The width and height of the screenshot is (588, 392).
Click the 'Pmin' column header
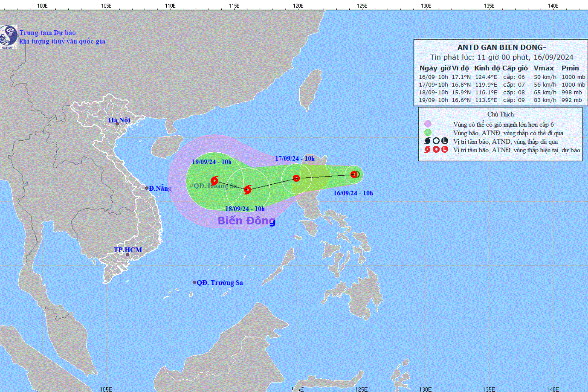pyautogui.click(x=570, y=68)
